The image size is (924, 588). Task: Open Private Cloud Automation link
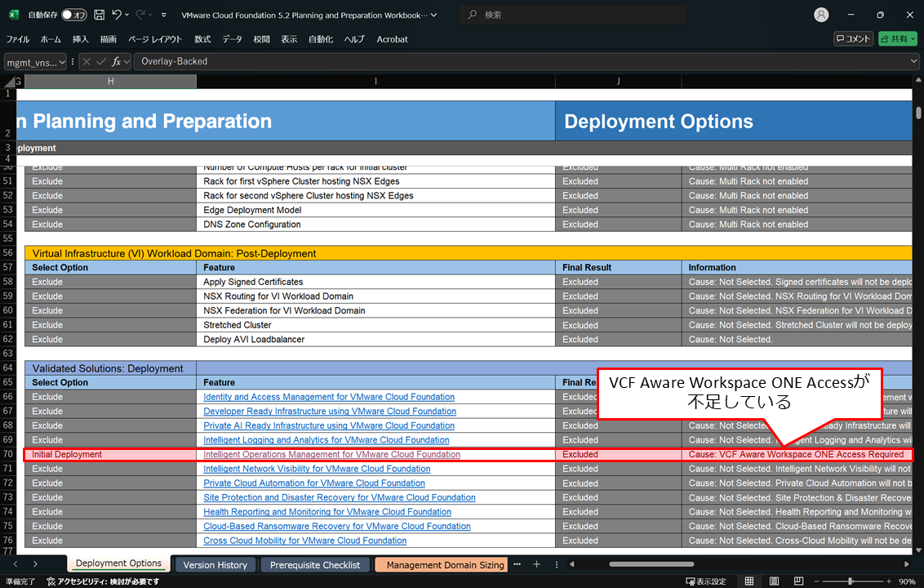(314, 483)
